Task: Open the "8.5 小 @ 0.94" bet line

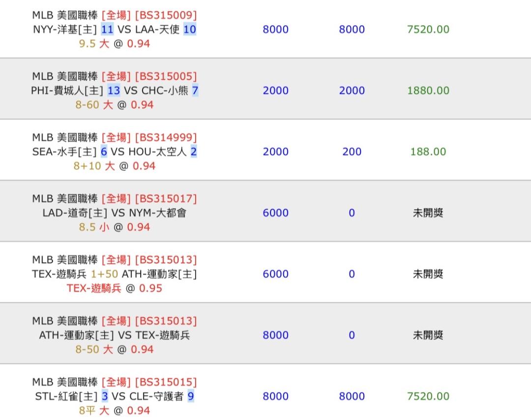Action: (x=114, y=227)
